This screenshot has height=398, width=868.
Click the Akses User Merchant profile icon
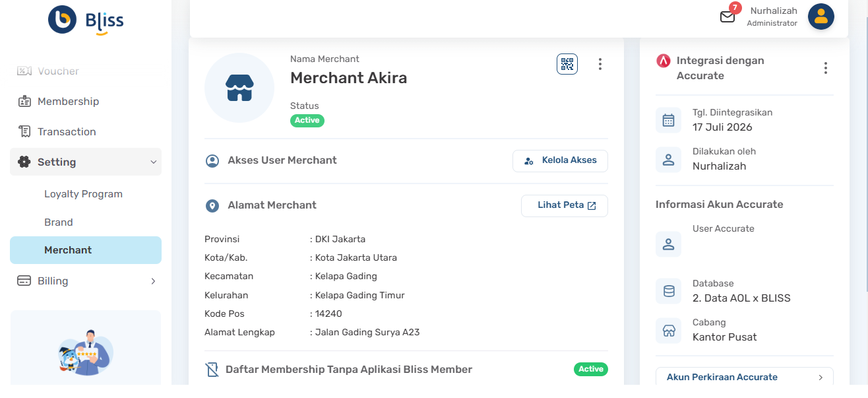(212, 161)
